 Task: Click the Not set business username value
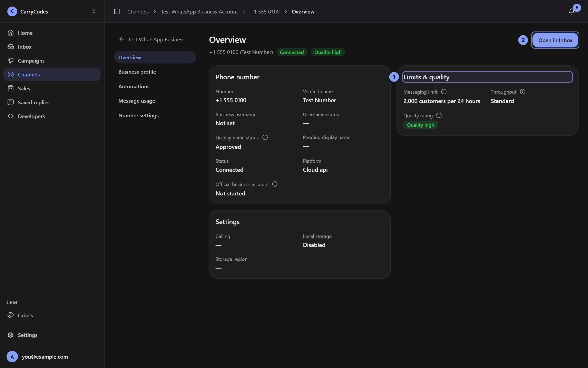click(x=225, y=123)
